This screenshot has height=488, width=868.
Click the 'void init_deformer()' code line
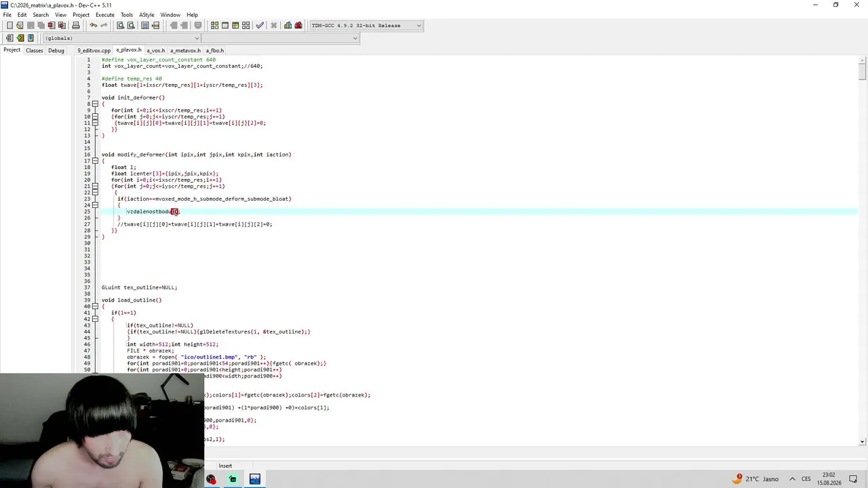[x=133, y=98]
